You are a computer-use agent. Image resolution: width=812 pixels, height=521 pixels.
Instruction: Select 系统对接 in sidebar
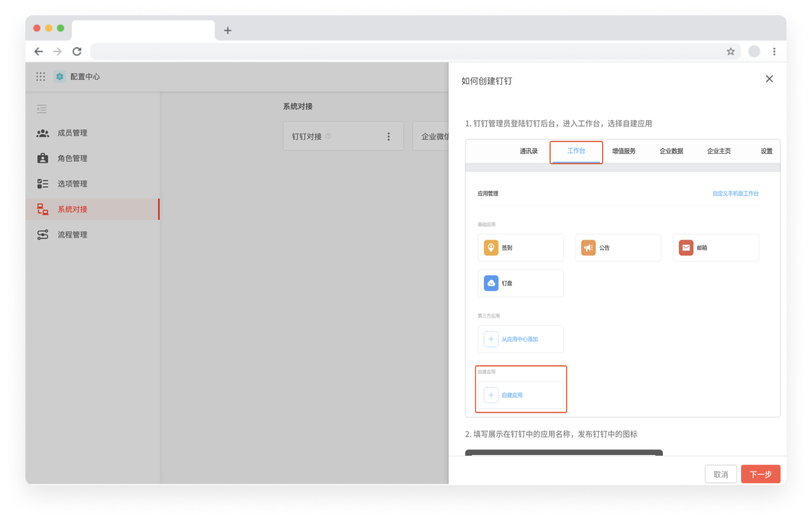(x=92, y=209)
